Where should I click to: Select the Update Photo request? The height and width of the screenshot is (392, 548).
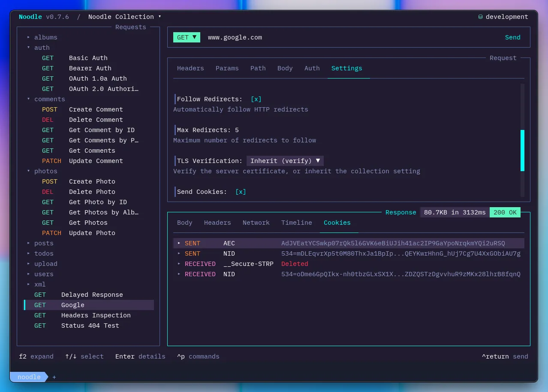(88, 233)
